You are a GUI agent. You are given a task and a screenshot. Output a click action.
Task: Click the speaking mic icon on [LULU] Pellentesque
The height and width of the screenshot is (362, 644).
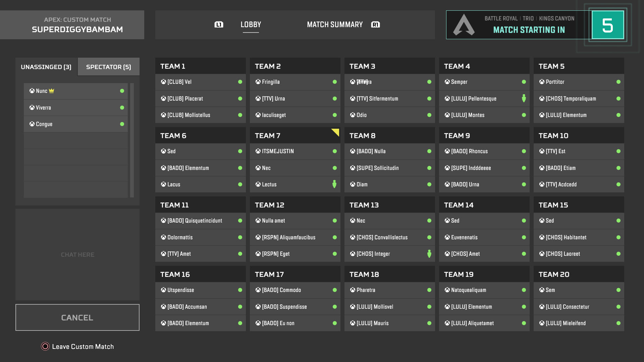coord(524,98)
